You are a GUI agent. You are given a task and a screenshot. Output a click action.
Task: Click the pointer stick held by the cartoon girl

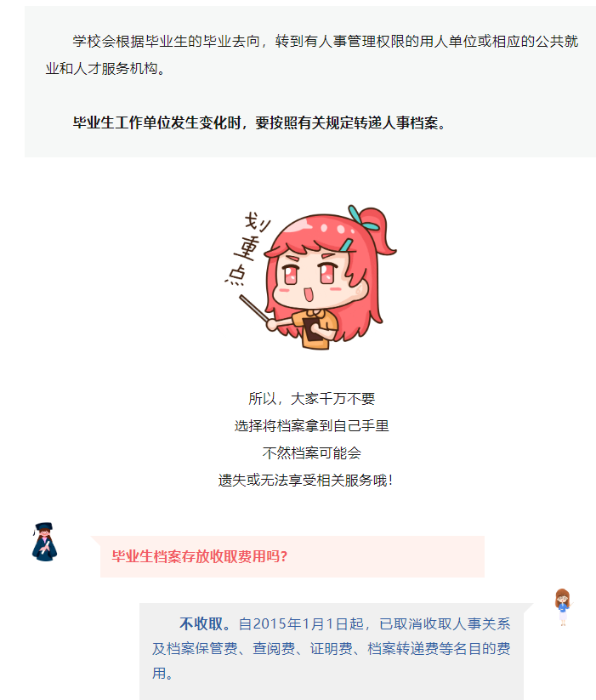point(254,309)
